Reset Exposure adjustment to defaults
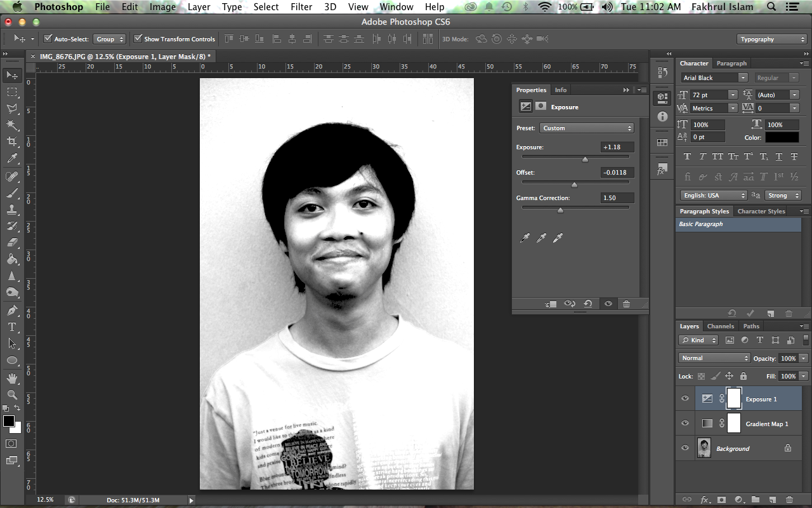 pyautogui.click(x=588, y=304)
